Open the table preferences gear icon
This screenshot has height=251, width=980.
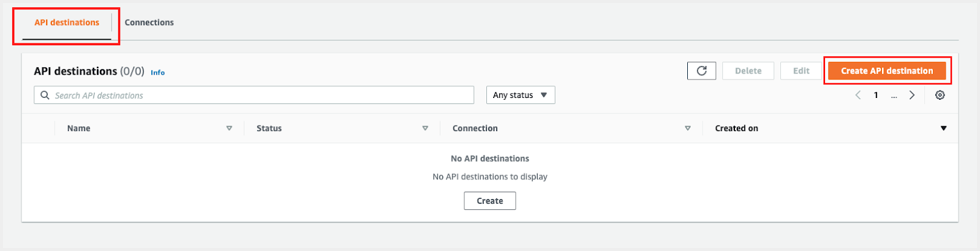[x=940, y=95]
